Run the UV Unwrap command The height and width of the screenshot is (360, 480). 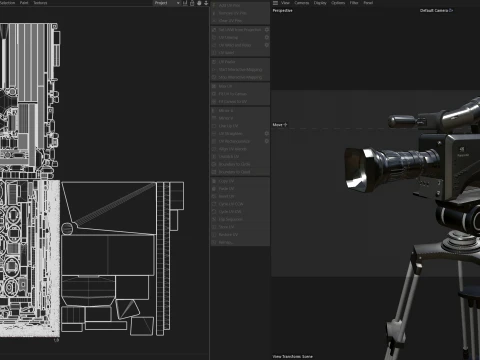(x=237, y=37)
